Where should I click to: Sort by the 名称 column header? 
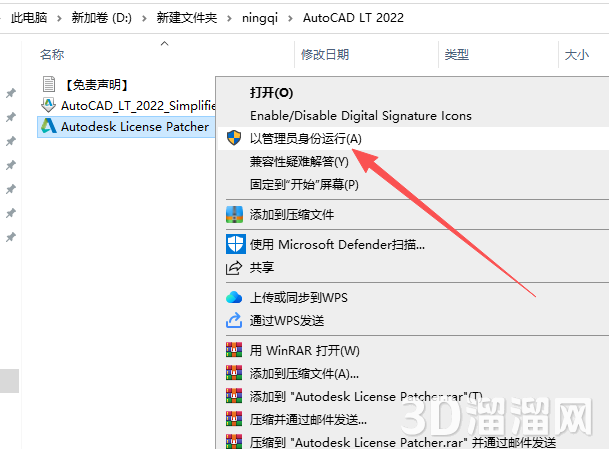pos(52,54)
